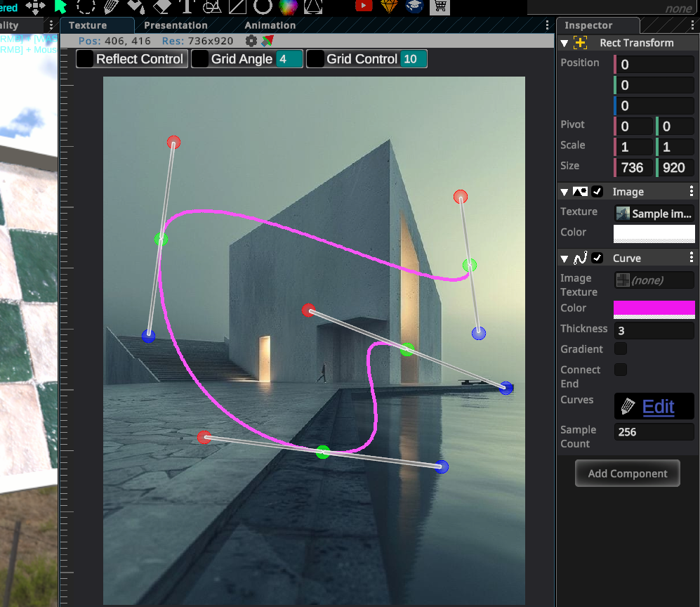
Task: Open Texture panel three-dot options menu
Action: pyautogui.click(x=547, y=25)
